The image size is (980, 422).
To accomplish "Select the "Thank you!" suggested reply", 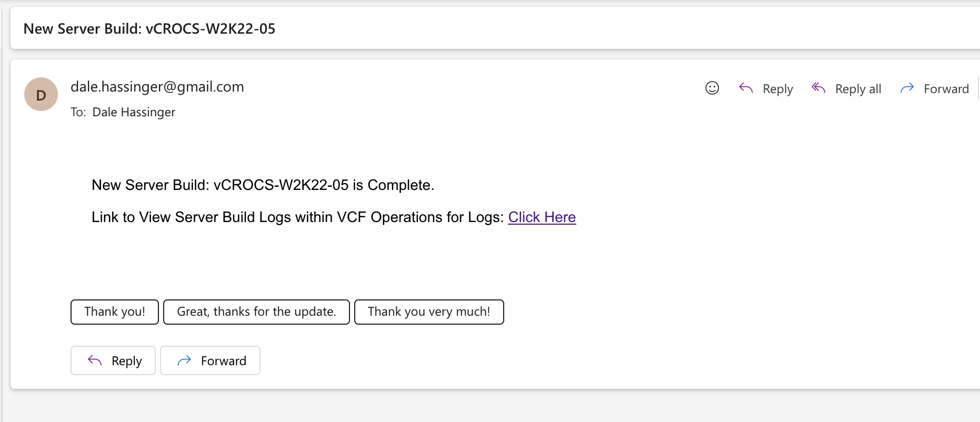I will coord(115,312).
